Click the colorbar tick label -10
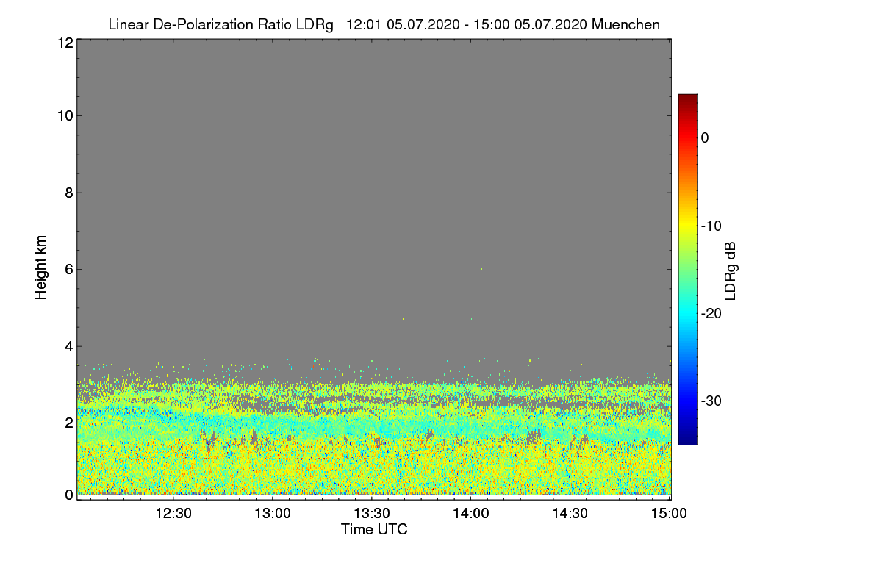The height and width of the screenshot is (588, 882). [x=712, y=226]
